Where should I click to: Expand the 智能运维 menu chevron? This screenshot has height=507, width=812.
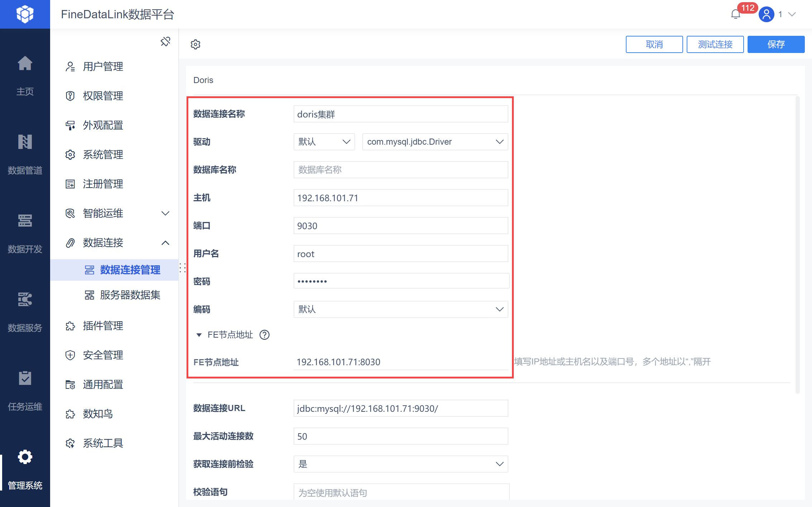(165, 213)
